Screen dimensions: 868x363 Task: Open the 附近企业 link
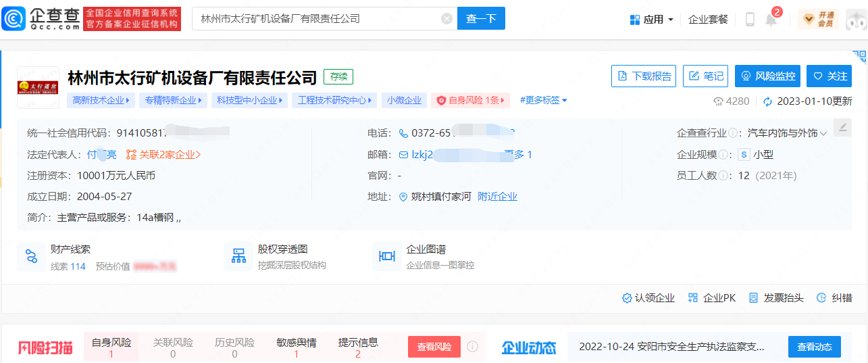click(497, 197)
